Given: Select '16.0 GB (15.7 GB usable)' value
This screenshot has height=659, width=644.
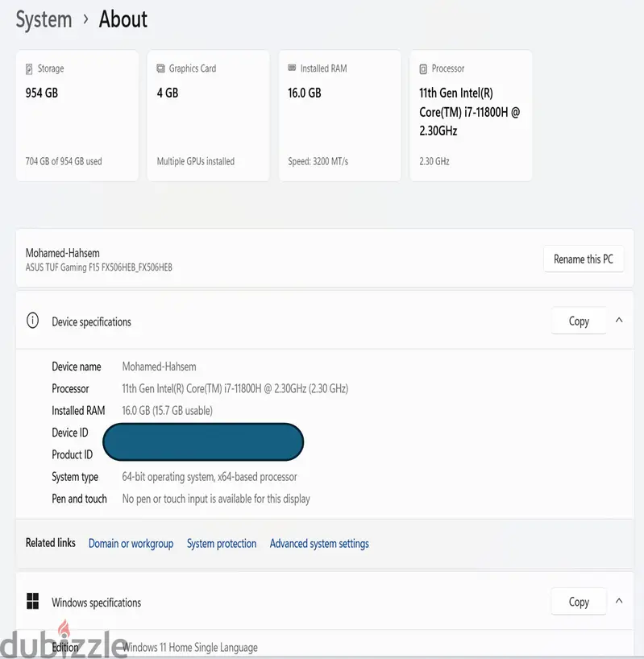Looking at the screenshot, I should coord(168,411).
